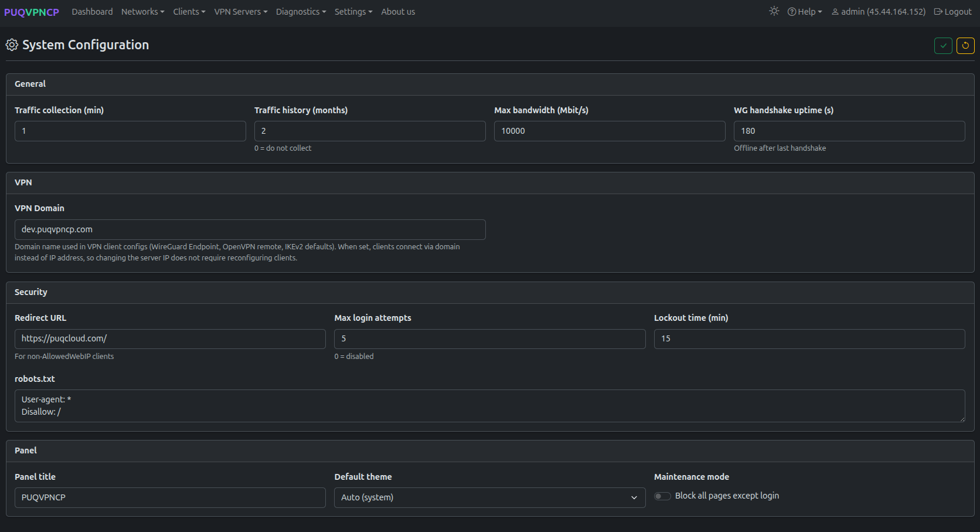
Task: Go to About us page
Action: (398, 12)
